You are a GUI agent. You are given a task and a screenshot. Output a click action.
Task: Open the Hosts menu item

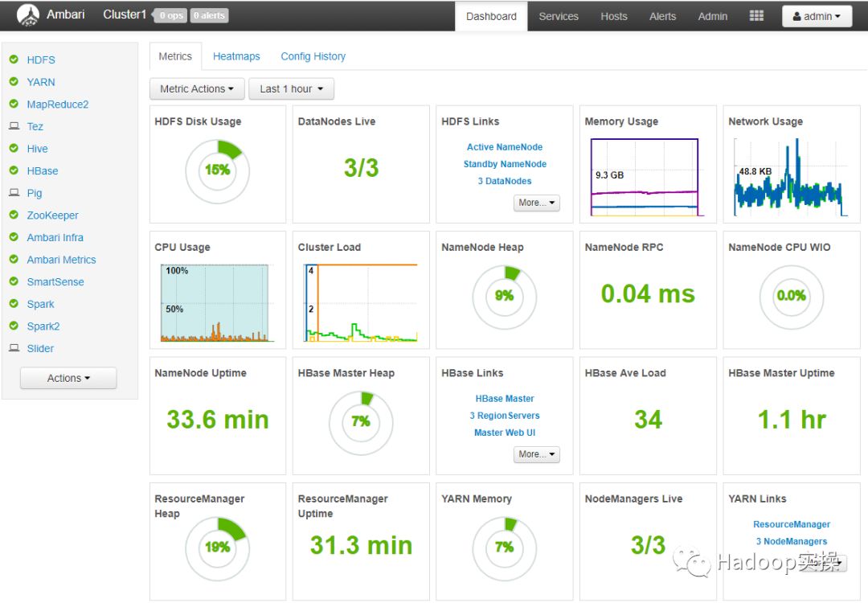(614, 17)
